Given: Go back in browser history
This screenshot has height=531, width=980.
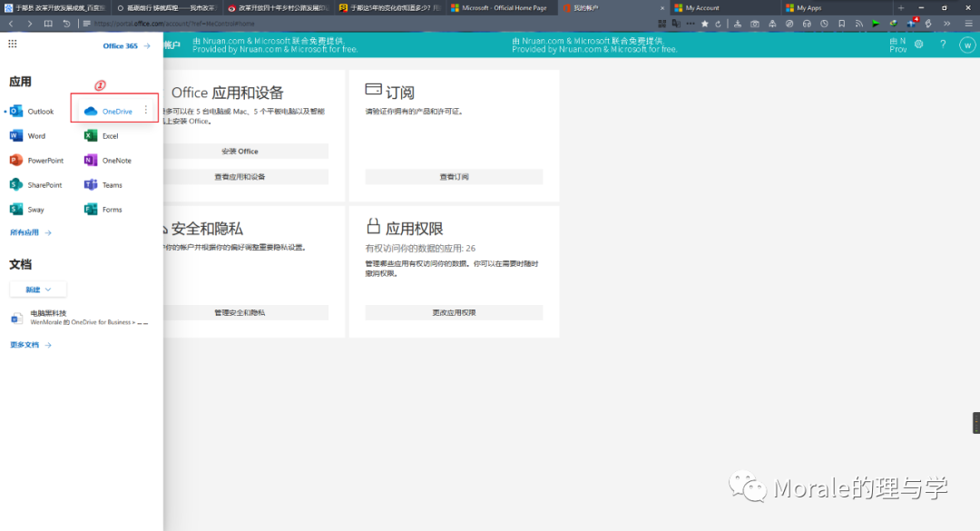Looking at the screenshot, I should click(11, 24).
